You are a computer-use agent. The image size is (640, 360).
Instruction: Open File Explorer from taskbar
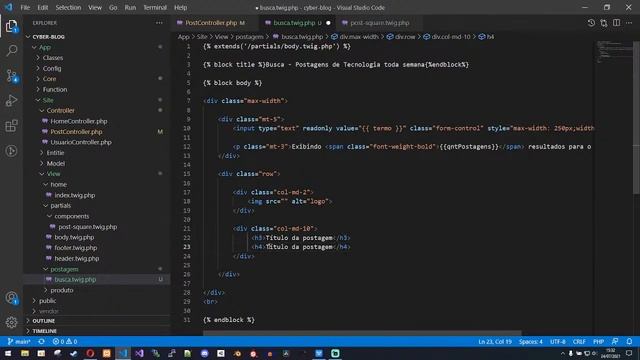[x=25, y=353]
